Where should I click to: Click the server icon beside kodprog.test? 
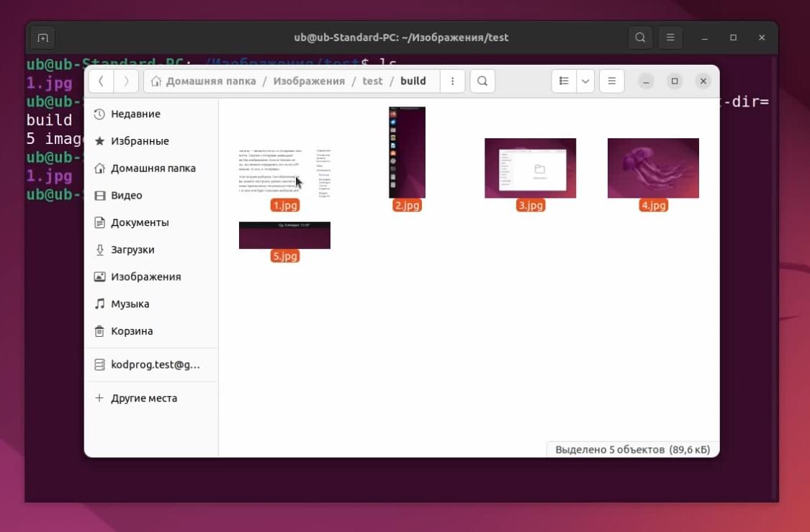[99, 365]
